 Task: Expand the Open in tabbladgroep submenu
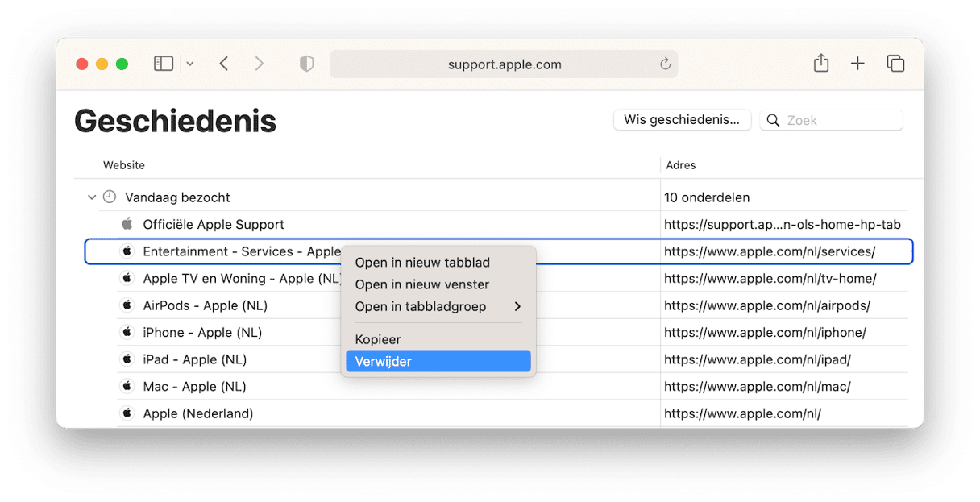click(x=438, y=306)
